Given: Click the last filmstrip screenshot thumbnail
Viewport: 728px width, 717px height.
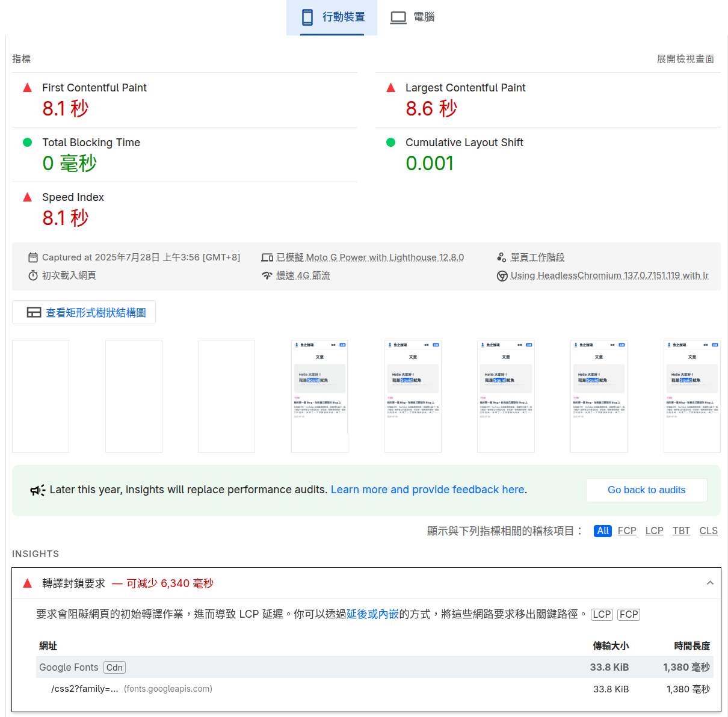Looking at the screenshot, I should pyautogui.click(x=691, y=396).
